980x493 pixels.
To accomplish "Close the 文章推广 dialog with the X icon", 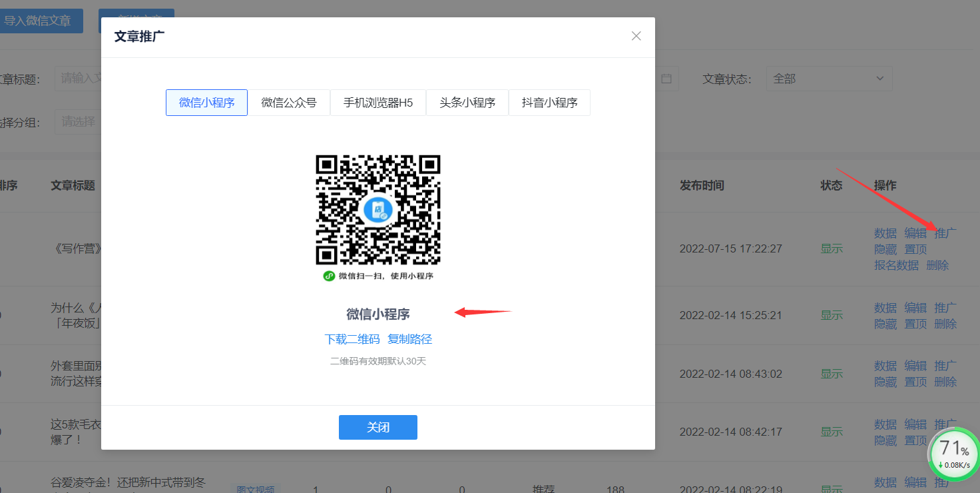I will [x=636, y=36].
